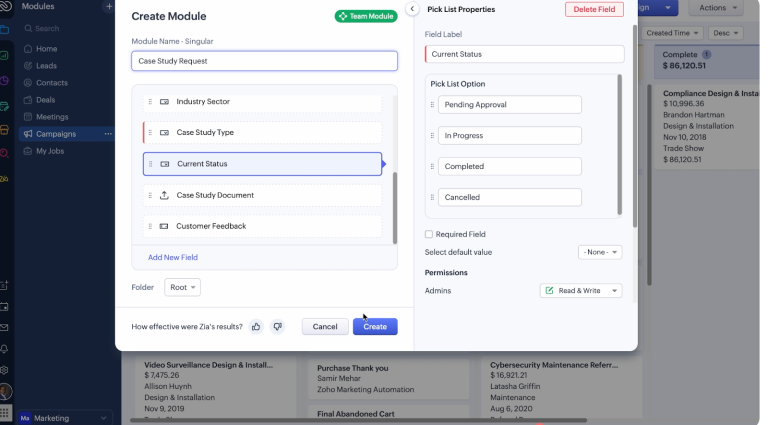The image size is (768, 425).
Task: Enable the Required Field checkbox
Action: point(429,234)
